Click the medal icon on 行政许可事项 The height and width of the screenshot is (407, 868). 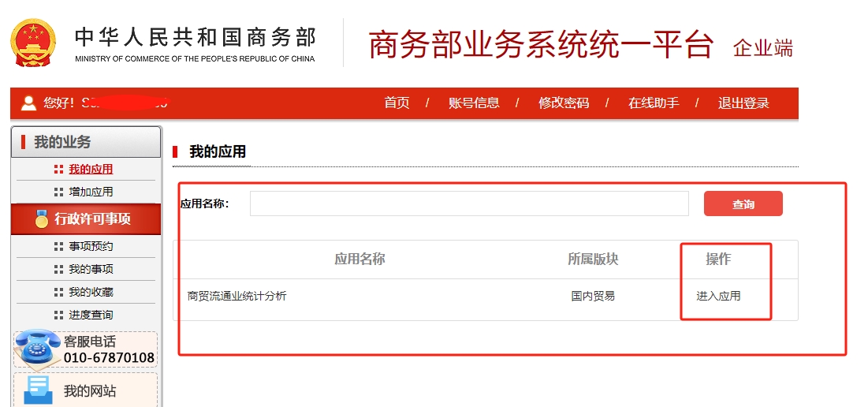(42, 218)
